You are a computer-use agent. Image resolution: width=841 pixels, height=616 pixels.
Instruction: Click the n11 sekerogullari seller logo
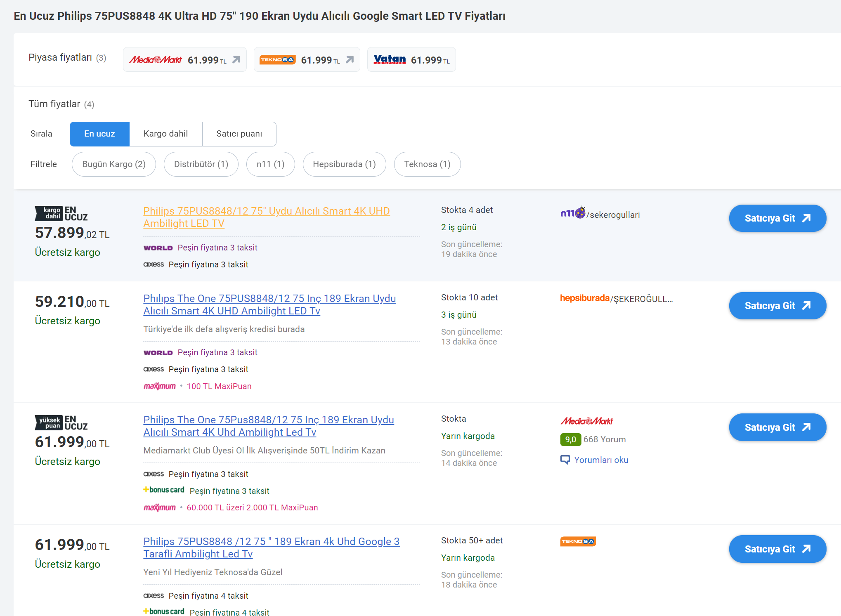(x=573, y=213)
